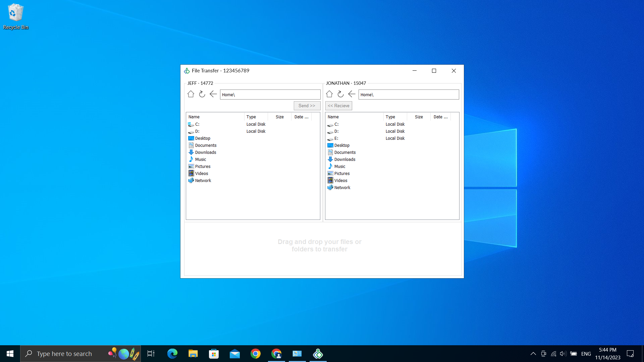The width and height of the screenshot is (644, 362).
Task: Open the Downloads folder in JEFF's pane
Action: coord(206,152)
